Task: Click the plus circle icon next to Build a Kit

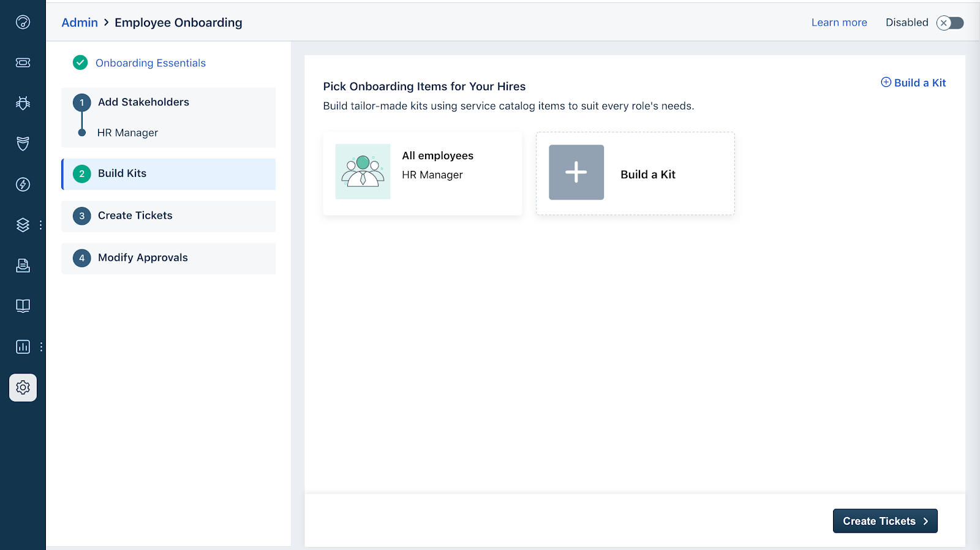Action: point(886,82)
